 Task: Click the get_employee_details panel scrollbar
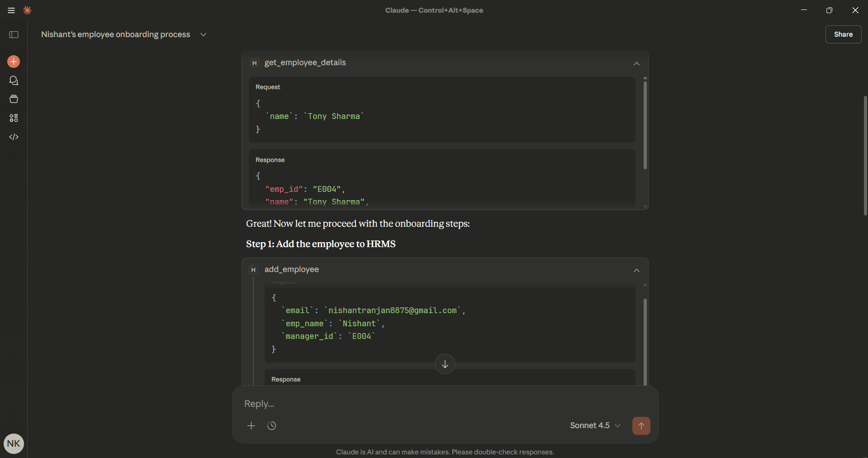(645, 125)
